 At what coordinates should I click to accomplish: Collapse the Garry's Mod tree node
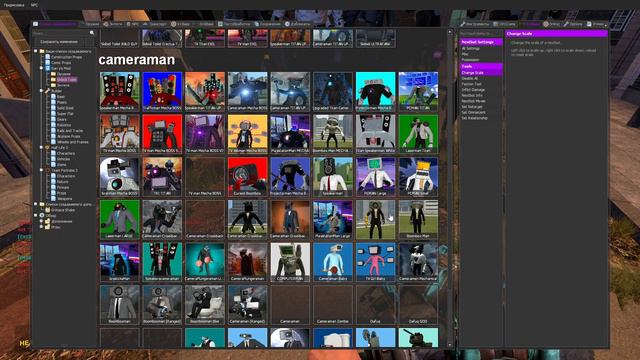click(42, 68)
